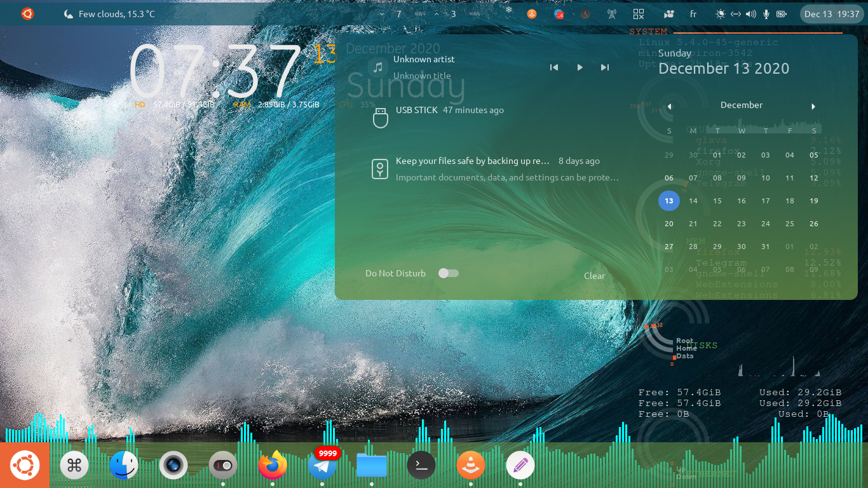Click the orange VLC tray icon
Viewport: 868px width, 488px height.
[532, 13]
